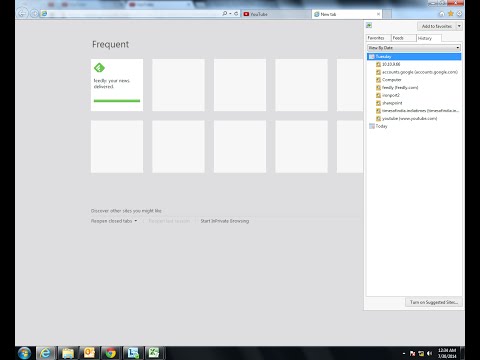
Task: Click in the browser address bar
Action: pos(133,14)
